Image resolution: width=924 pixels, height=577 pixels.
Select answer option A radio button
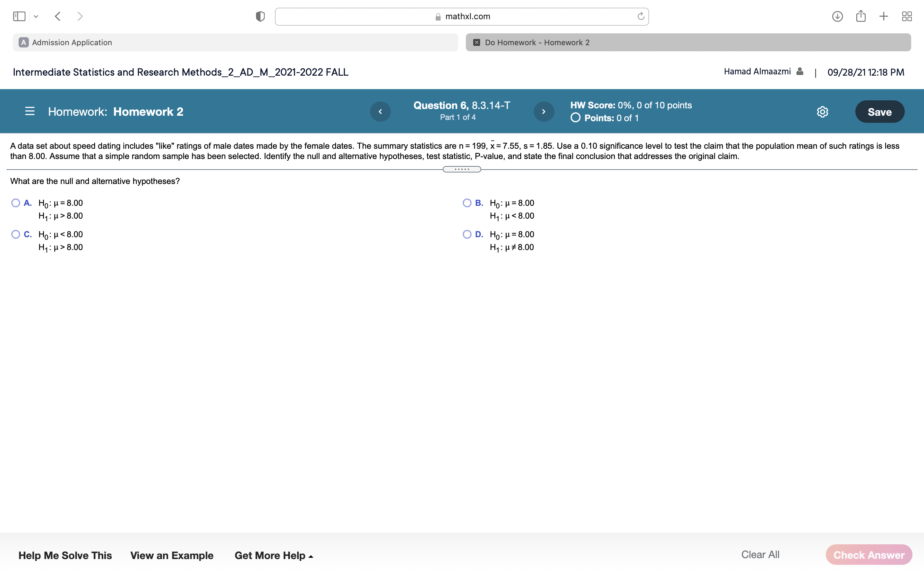point(16,203)
